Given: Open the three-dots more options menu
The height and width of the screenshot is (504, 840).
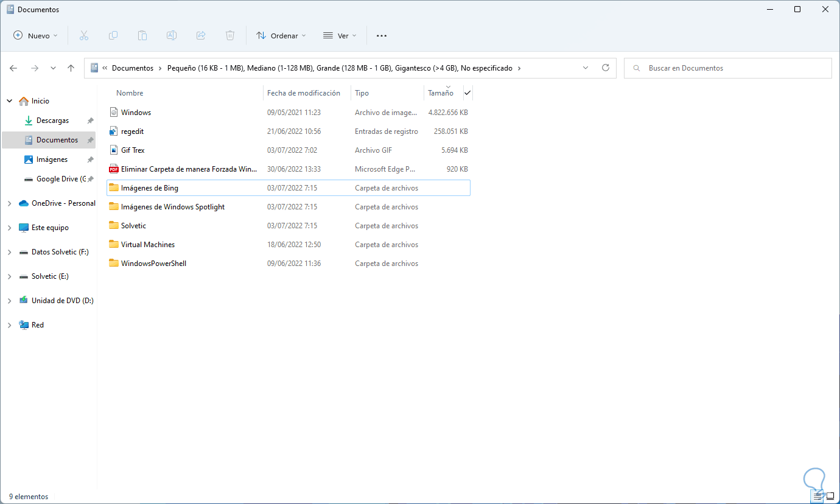Looking at the screenshot, I should pyautogui.click(x=382, y=35).
